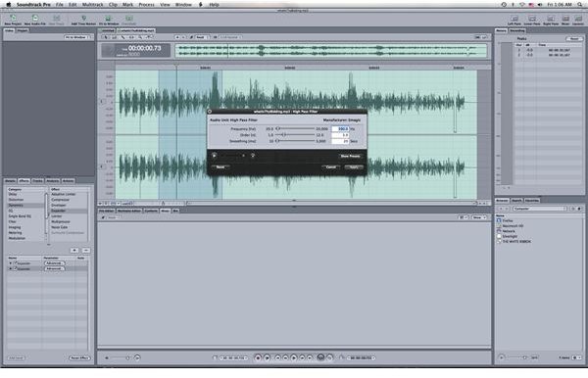This screenshot has height=378, width=588.
Task: Toggle the second Expander effect checkbox
Action: tap(16, 268)
